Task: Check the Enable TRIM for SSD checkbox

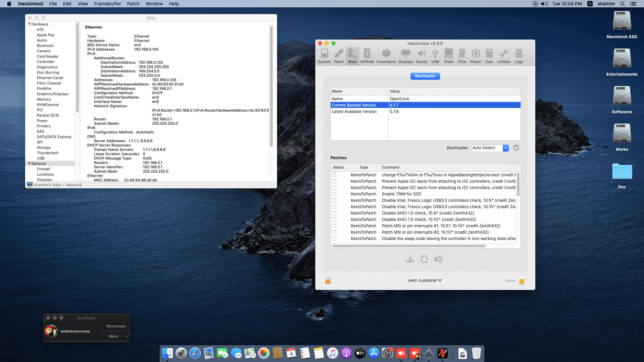Action: tap(334, 194)
